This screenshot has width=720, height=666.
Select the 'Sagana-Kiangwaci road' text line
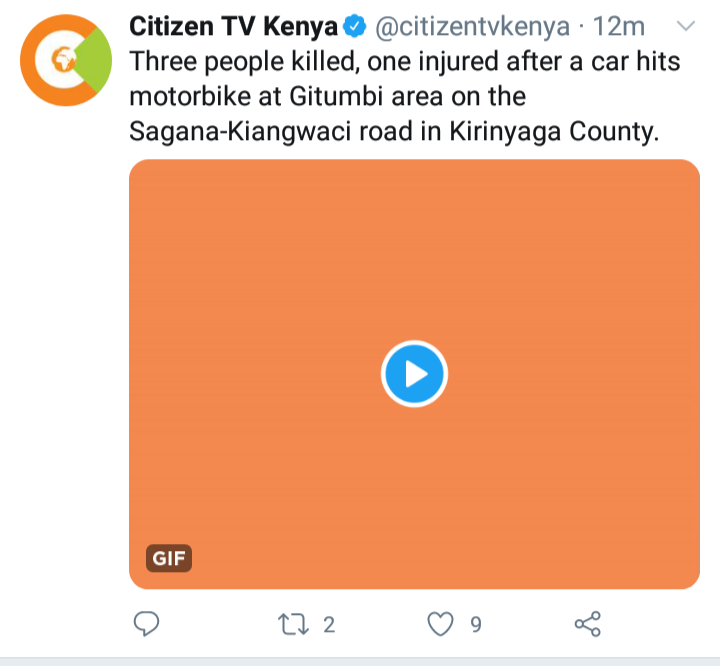point(394,131)
